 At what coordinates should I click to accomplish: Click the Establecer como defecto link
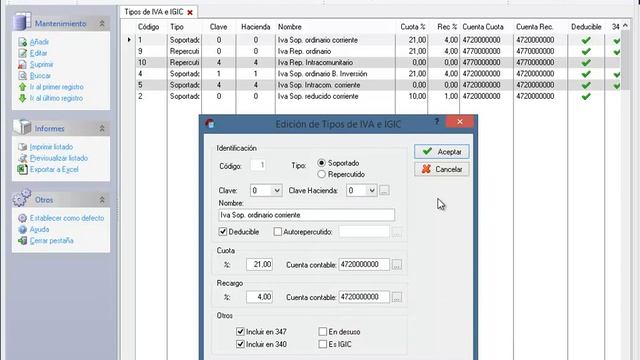point(67,218)
